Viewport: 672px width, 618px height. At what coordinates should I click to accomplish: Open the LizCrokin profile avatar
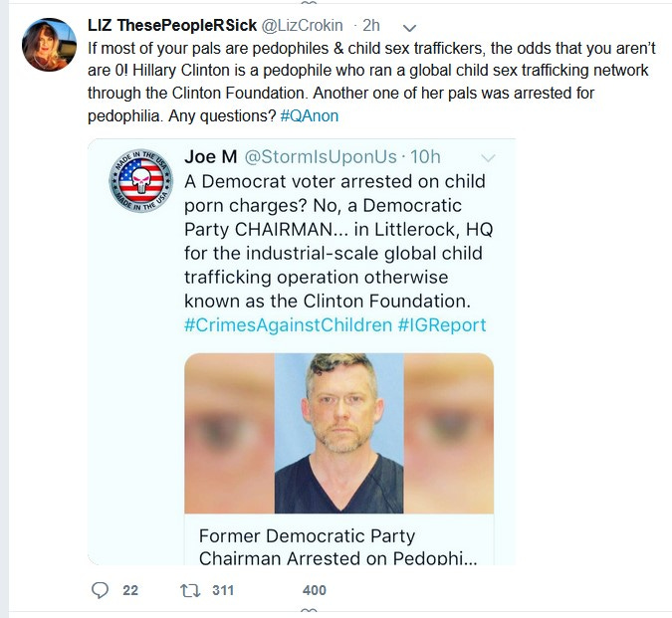coord(49,45)
